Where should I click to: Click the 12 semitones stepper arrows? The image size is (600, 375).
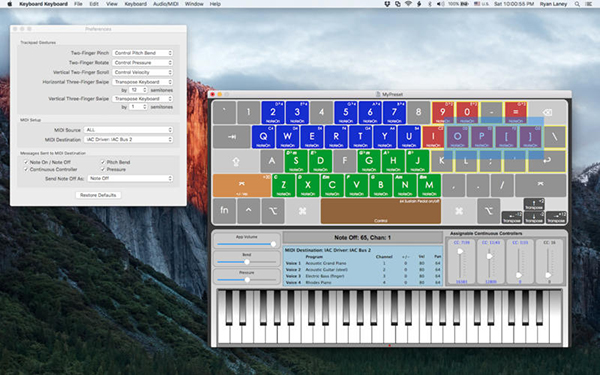(145, 90)
